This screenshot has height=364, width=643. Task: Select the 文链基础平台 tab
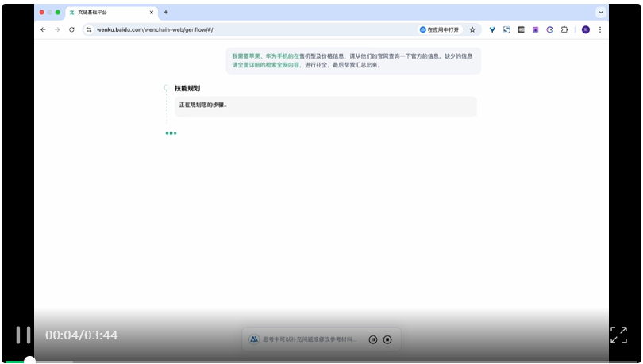(112, 12)
